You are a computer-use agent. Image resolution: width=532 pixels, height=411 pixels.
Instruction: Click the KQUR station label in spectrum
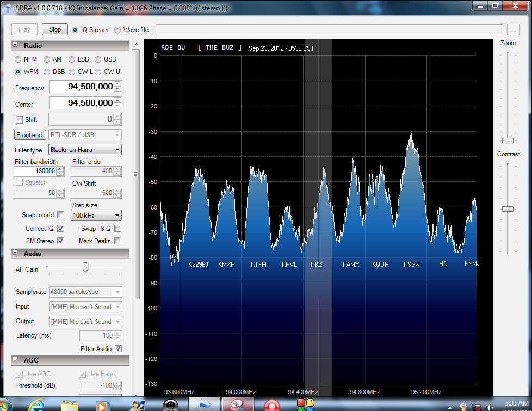(x=380, y=264)
